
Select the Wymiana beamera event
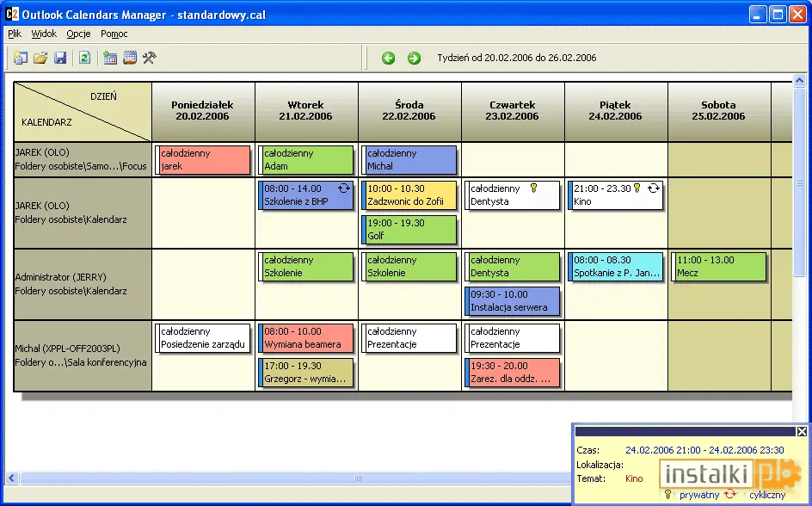(306, 337)
